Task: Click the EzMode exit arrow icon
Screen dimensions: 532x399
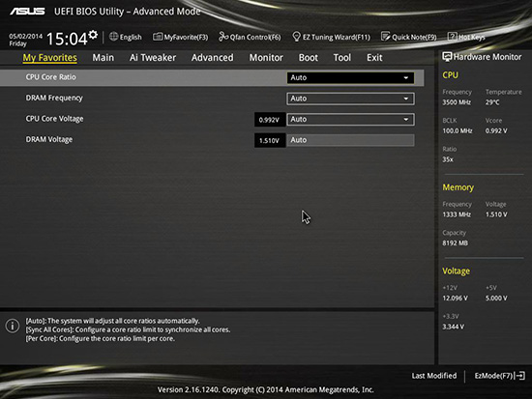Action: [520, 376]
